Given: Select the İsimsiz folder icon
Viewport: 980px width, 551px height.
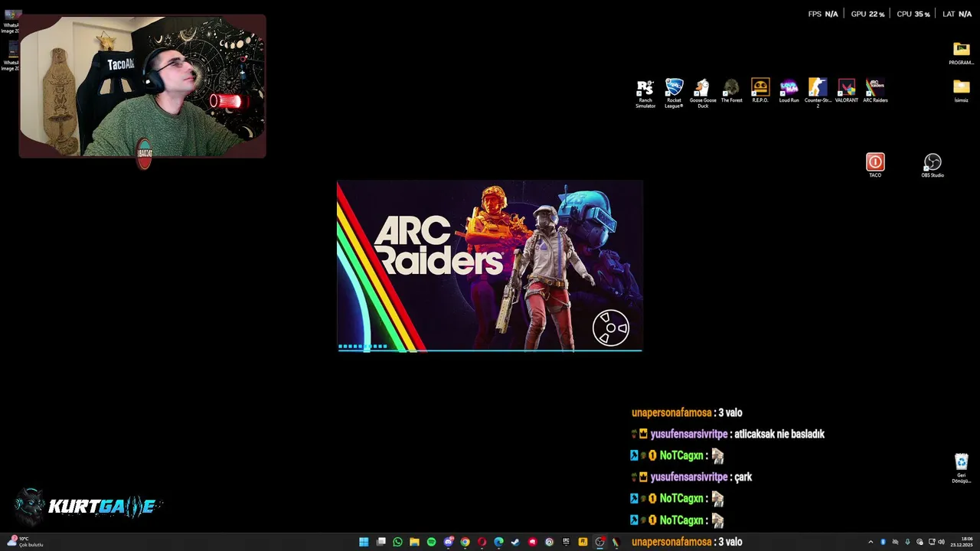Looking at the screenshot, I should 961,90.
